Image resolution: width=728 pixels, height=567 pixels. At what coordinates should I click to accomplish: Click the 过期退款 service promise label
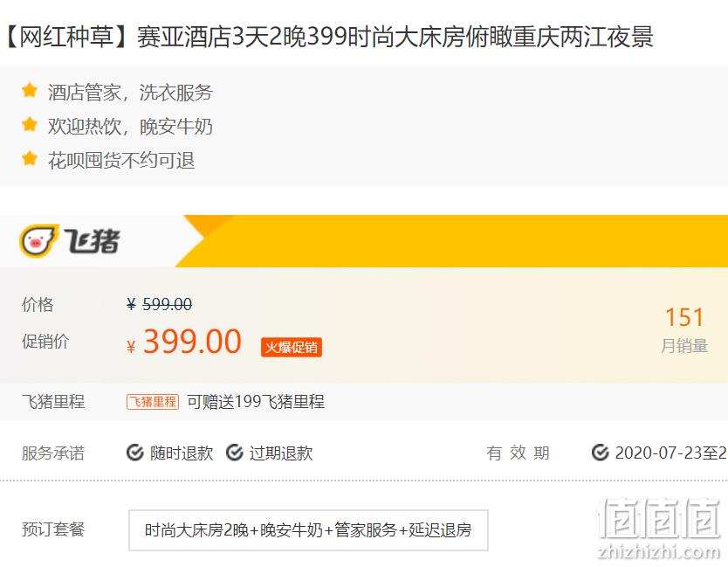coord(281,453)
